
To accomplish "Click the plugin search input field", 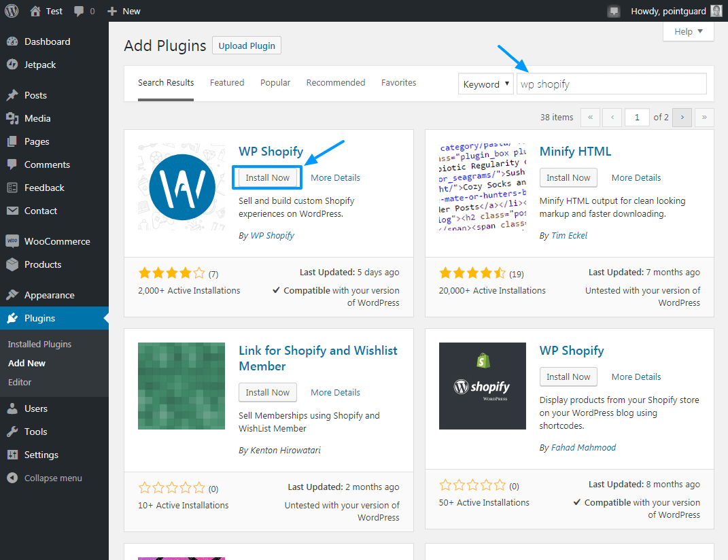I will pyautogui.click(x=611, y=84).
